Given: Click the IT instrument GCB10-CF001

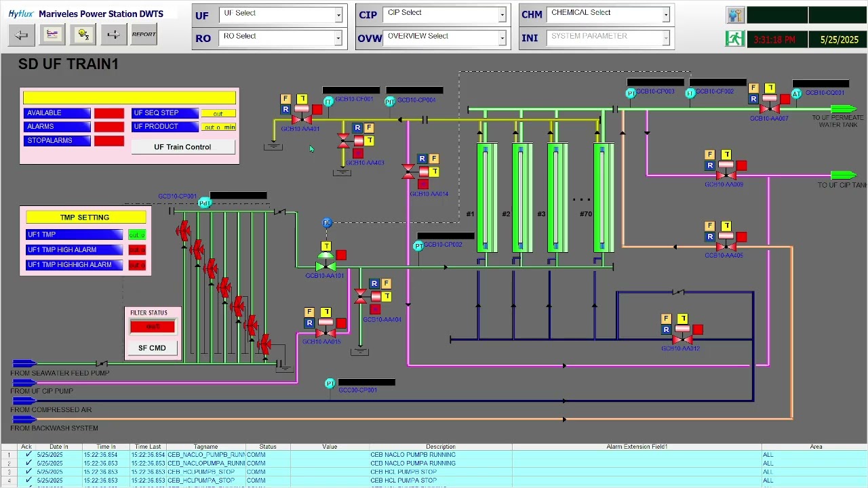Looking at the screenshot, I should click(328, 102).
